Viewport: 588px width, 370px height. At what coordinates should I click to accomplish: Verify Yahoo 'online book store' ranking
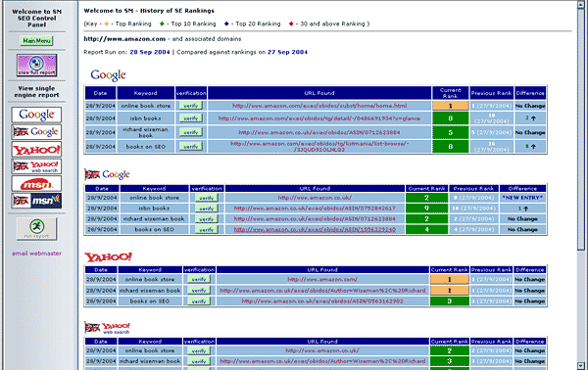[x=199, y=279]
